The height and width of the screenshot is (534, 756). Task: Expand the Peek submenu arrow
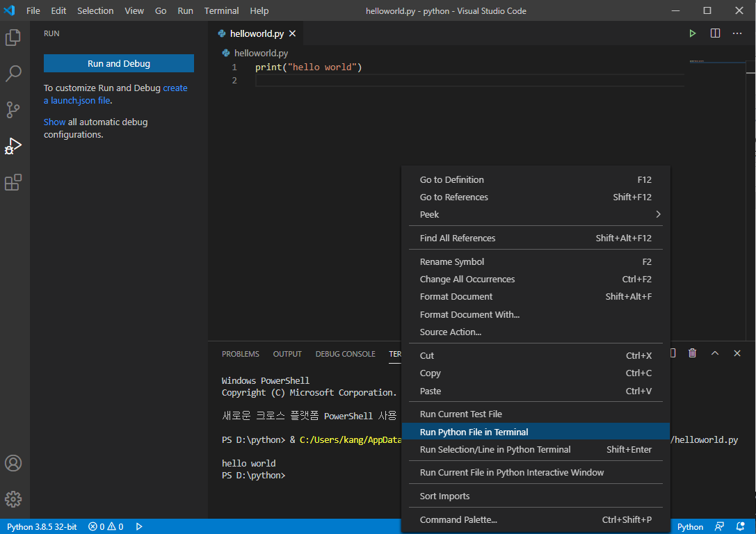point(658,214)
